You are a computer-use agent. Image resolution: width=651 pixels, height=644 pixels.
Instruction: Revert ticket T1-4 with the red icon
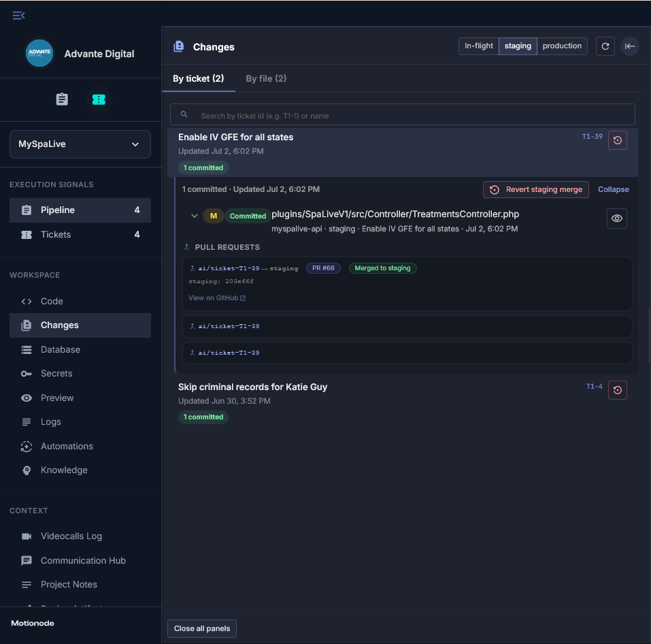(618, 390)
